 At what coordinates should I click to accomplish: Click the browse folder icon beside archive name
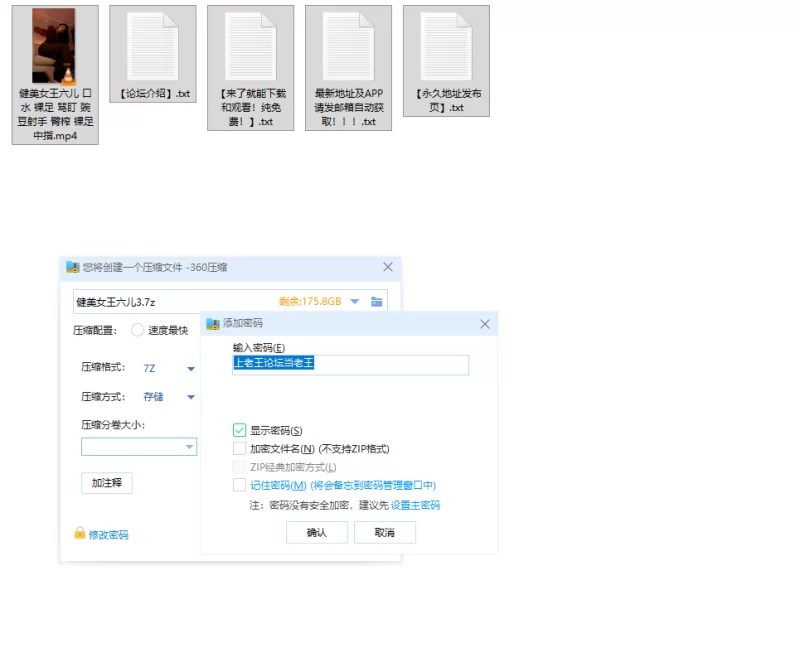tap(377, 302)
